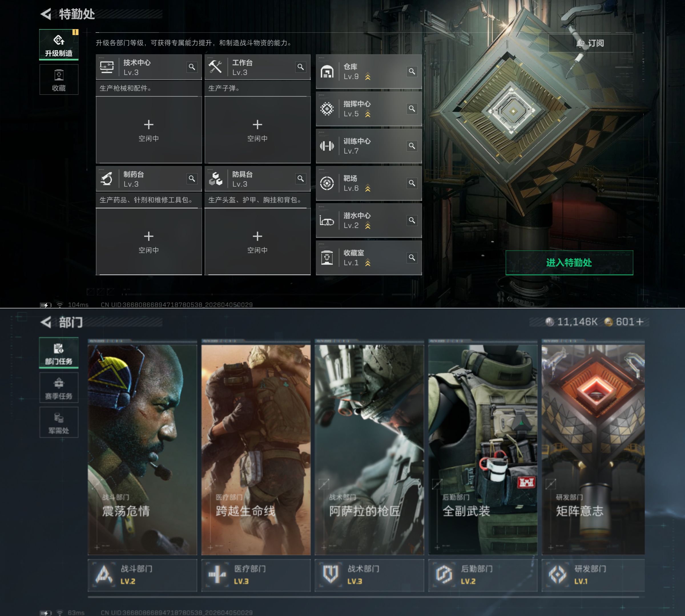
Task: Click magnifier icon on 靶场 row
Action: click(x=412, y=183)
